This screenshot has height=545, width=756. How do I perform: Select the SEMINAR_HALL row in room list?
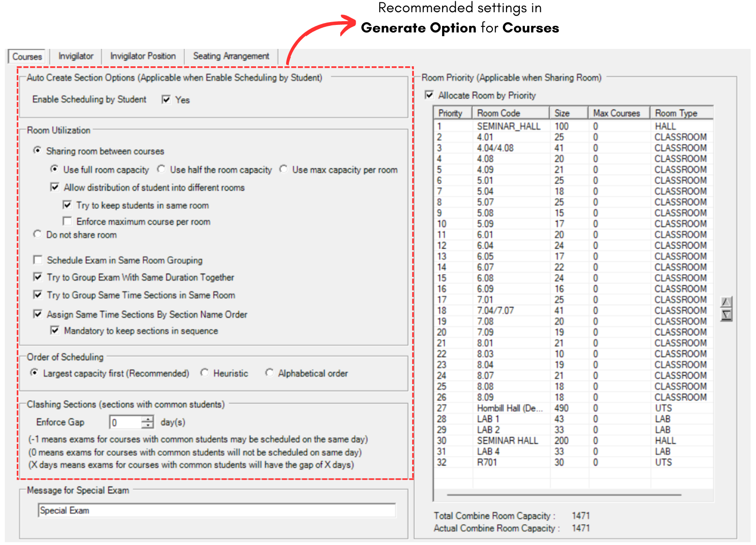[x=508, y=126]
